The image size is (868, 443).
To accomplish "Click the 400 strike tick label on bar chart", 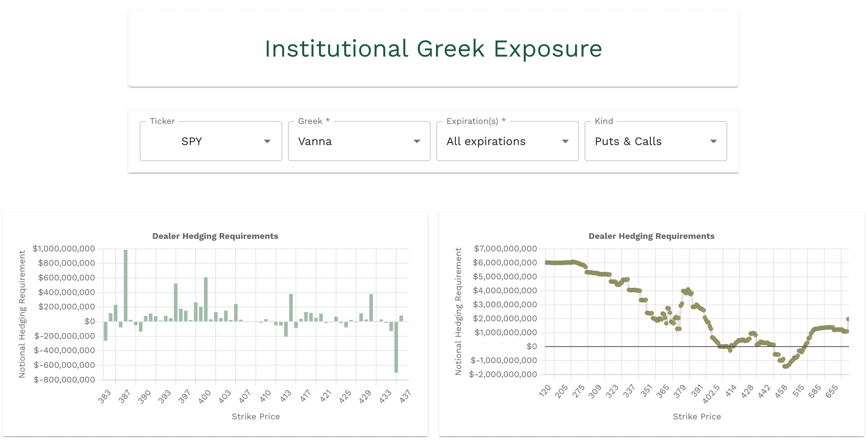I will [x=205, y=397].
